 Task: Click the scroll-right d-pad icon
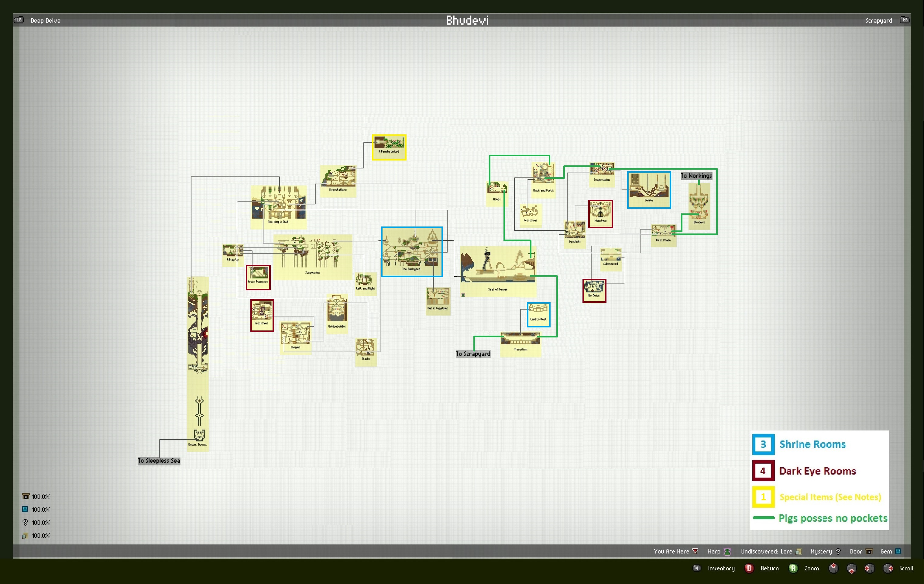click(x=888, y=568)
